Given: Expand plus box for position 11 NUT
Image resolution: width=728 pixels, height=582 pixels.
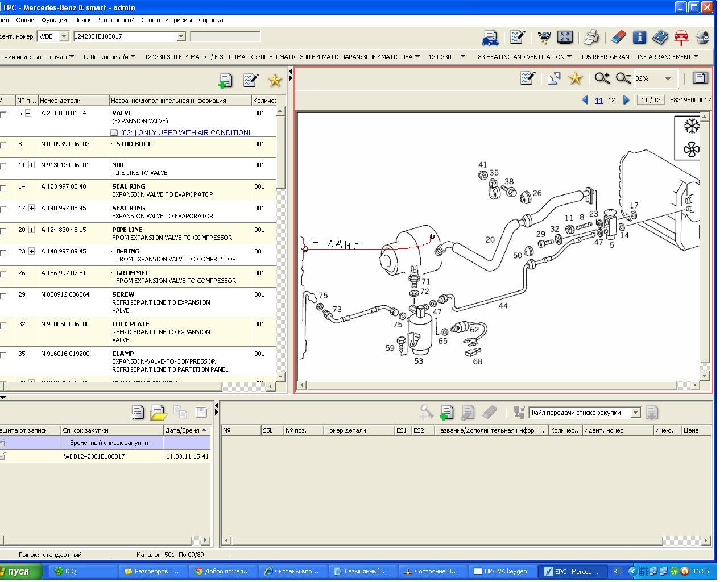Looking at the screenshot, I should point(31,165).
